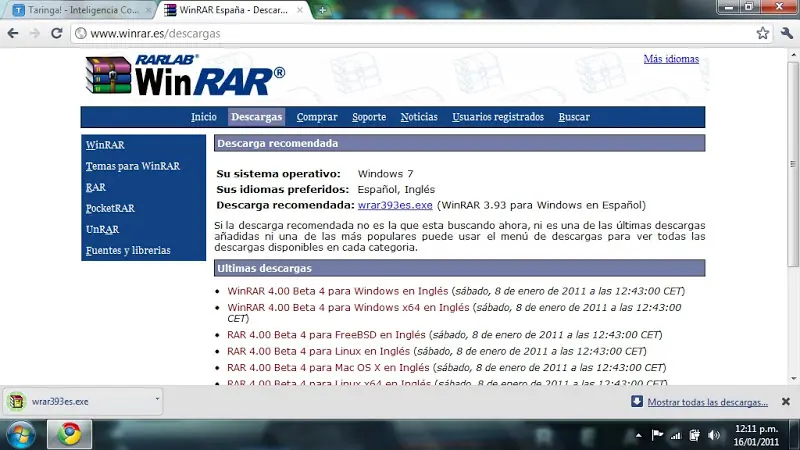Open PocketRAR in the sidebar
Image resolution: width=800 pixels, height=450 pixels.
[x=110, y=208]
